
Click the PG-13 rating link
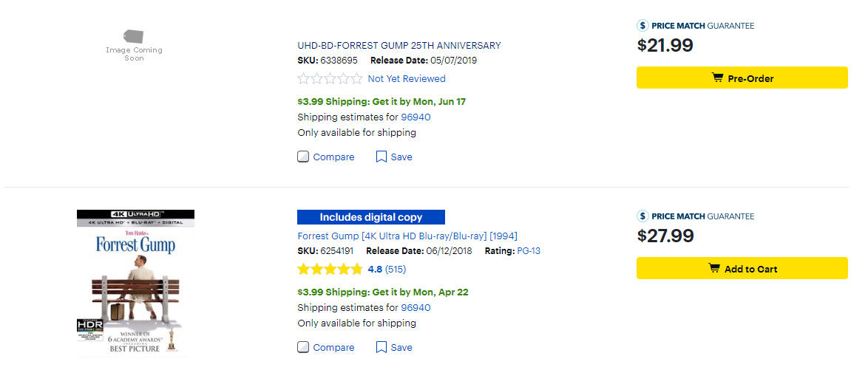tap(529, 251)
